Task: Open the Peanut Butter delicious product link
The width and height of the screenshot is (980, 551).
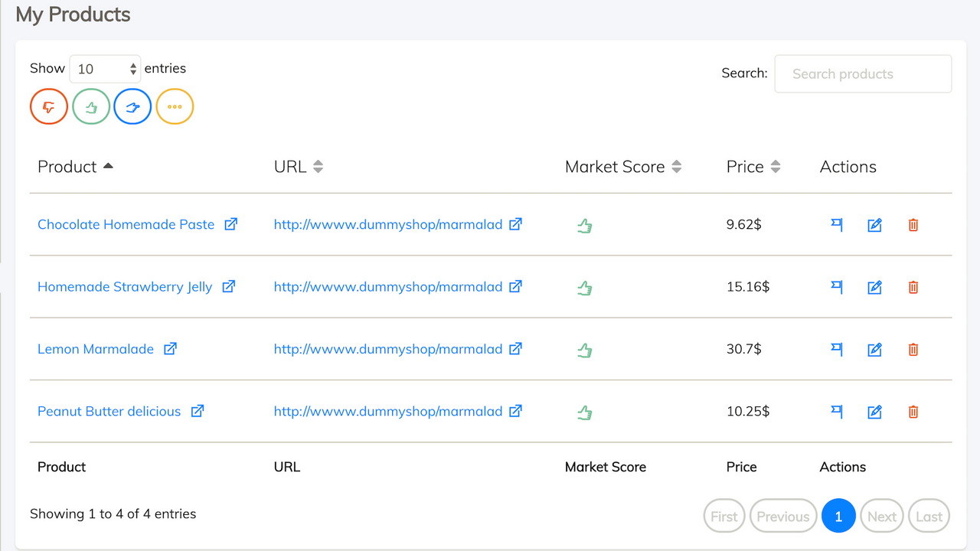Action: click(x=109, y=411)
